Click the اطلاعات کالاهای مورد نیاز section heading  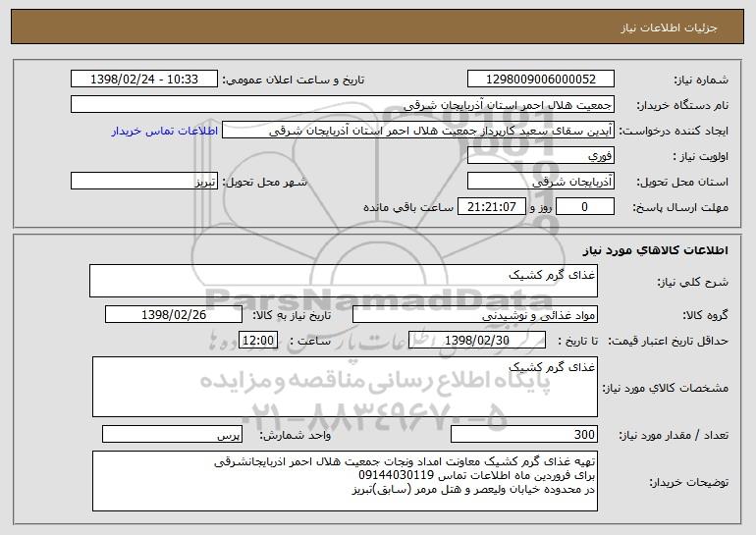[x=655, y=250]
